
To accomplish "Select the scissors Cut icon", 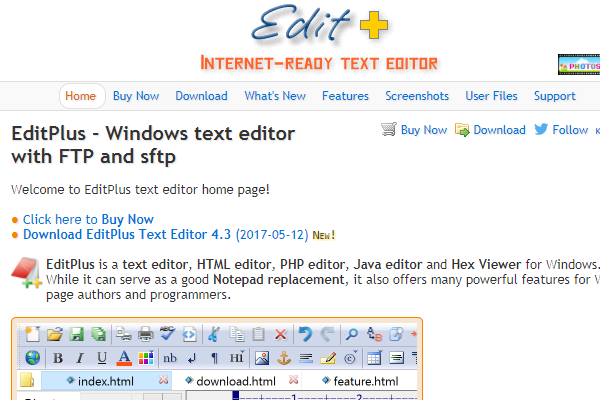I will coord(214,334).
